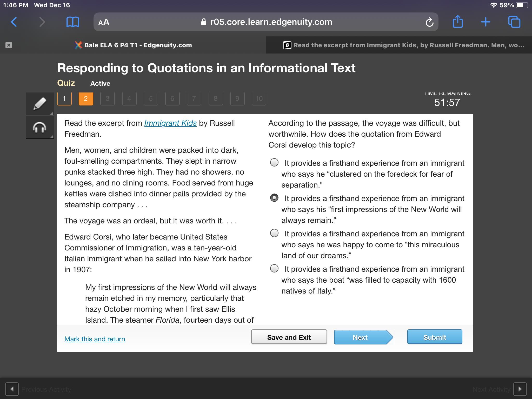Viewport: 532px width, 399px height.
Task: Open AA reader text size menu
Action: pos(104,22)
